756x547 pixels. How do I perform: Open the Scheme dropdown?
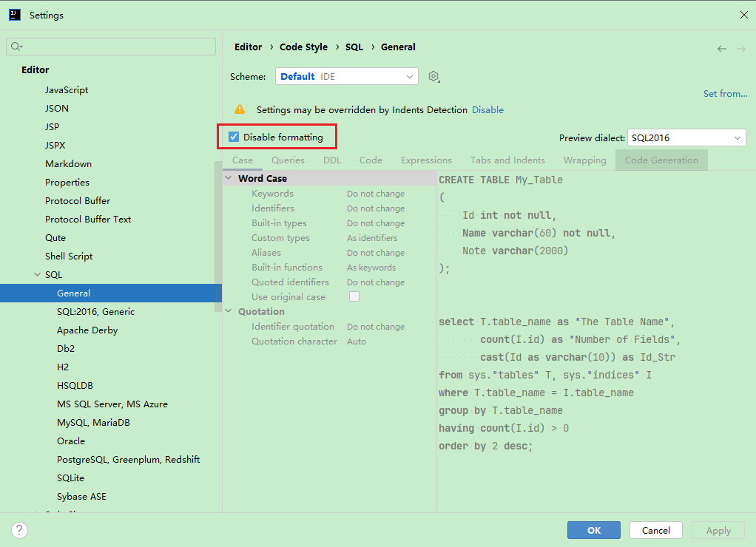coord(346,77)
